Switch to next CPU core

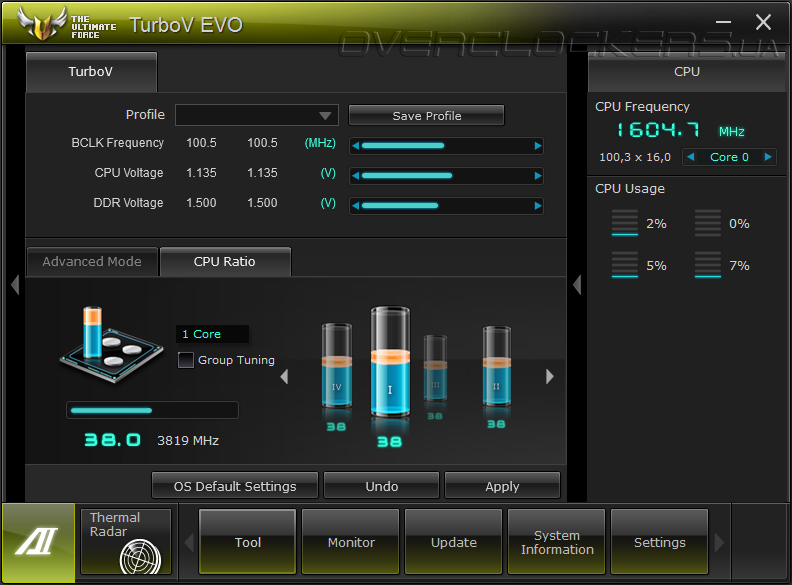(768, 157)
